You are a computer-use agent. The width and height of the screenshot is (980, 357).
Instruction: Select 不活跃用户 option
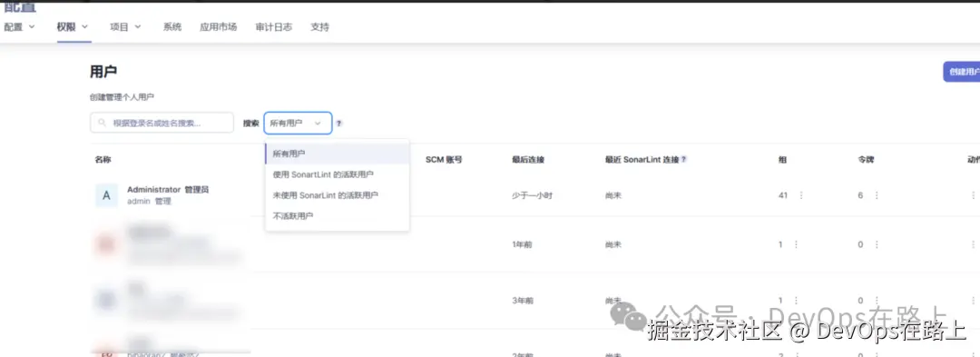point(337,215)
